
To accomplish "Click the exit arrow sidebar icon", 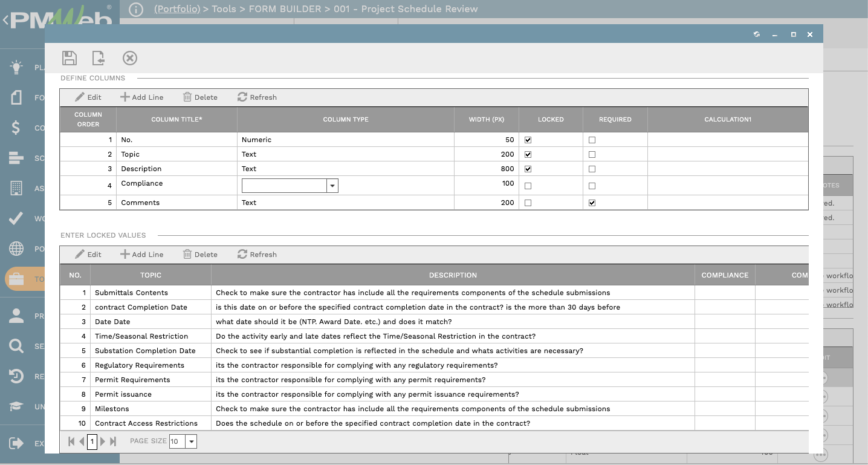I will [x=16, y=443].
